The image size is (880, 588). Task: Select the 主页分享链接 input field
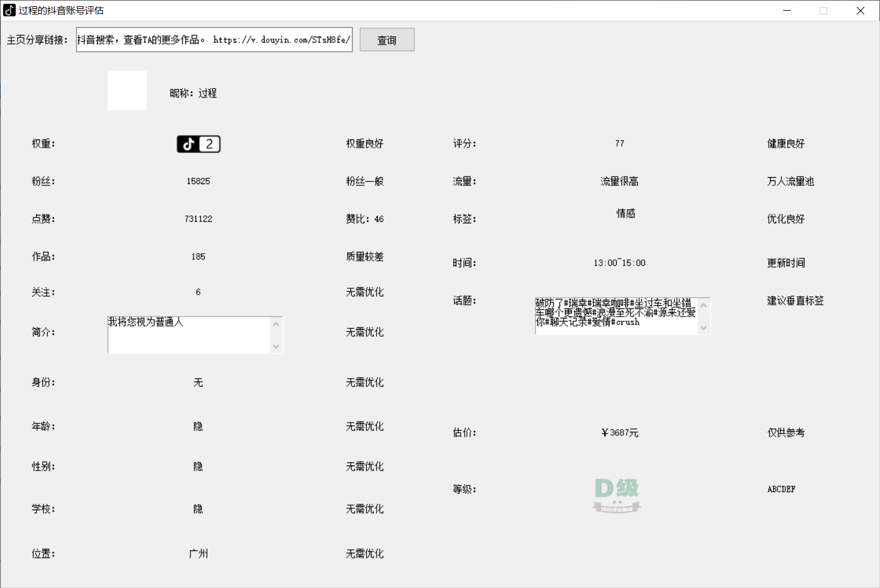[x=214, y=40]
